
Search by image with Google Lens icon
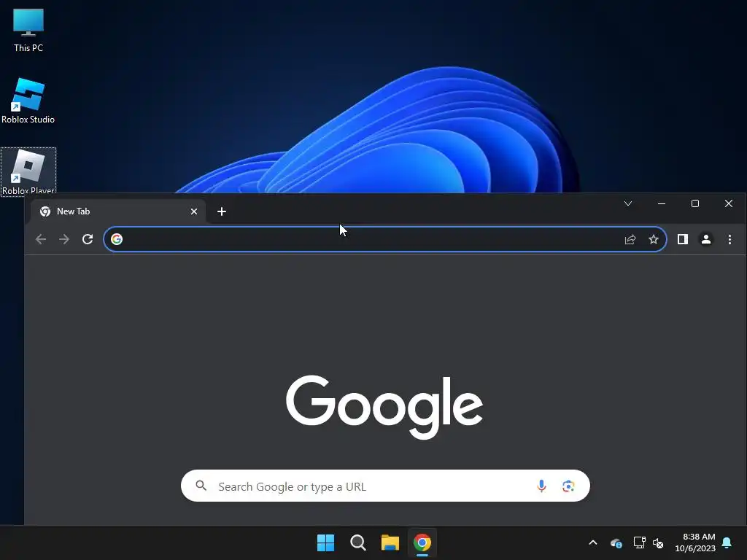pyautogui.click(x=568, y=486)
